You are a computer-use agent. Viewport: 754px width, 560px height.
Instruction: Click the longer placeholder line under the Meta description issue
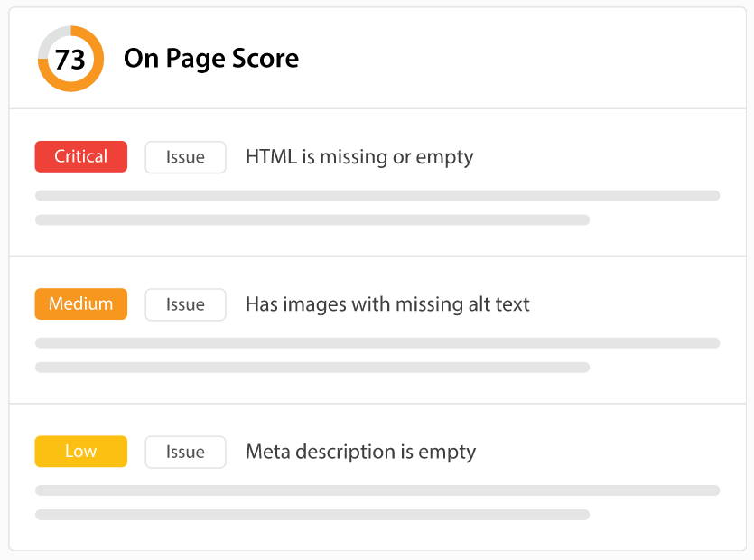coord(377,490)
